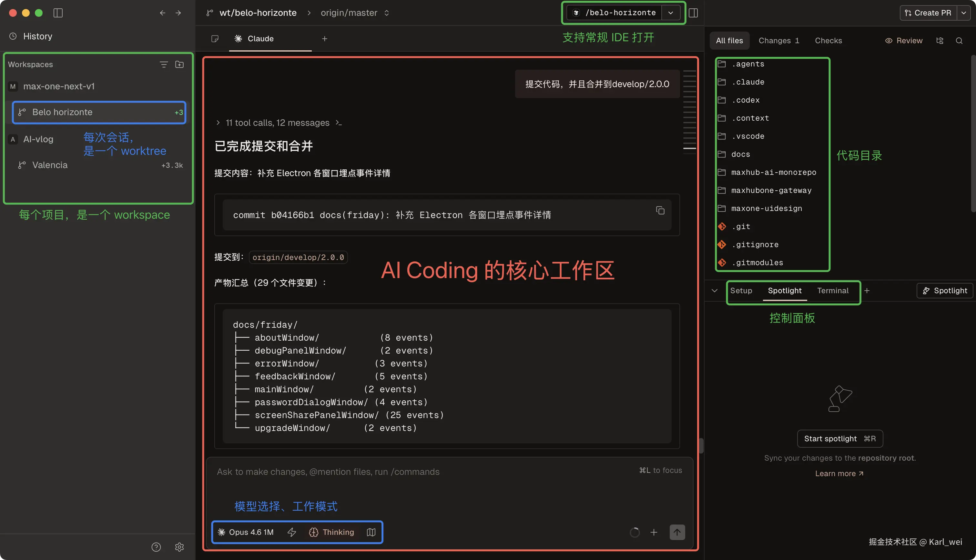
Task: Click the add workspace folder icon
Action: click(x=179, y=64)
